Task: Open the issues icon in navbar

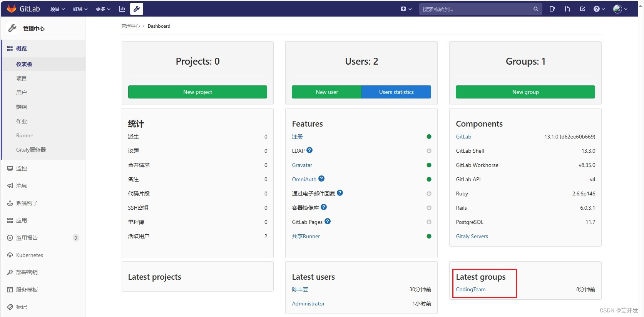Action: click(x=552, y=9)
